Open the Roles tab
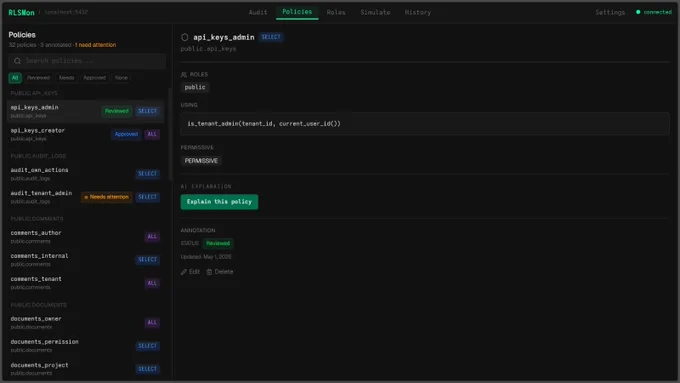The image size is (680, 383). (336, 12)
